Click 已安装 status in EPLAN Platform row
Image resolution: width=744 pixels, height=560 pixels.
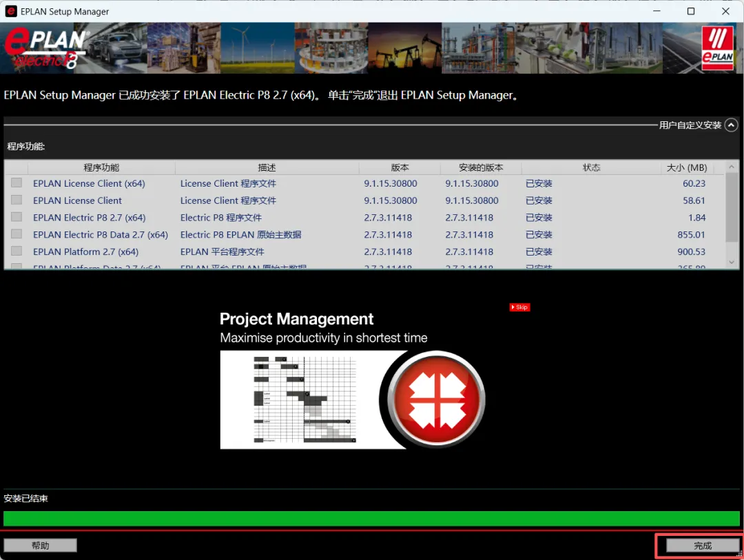[x=539, y=251]
